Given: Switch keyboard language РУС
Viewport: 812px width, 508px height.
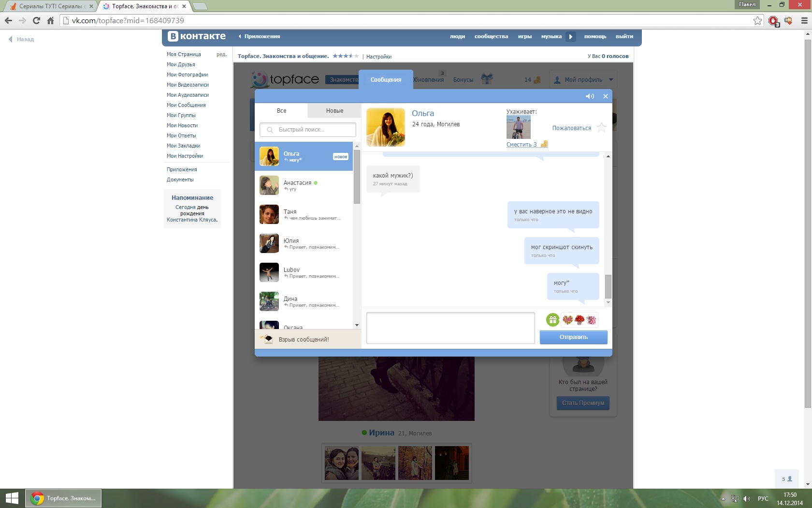Looking at the screenshot, I should [x=763, y=499].
